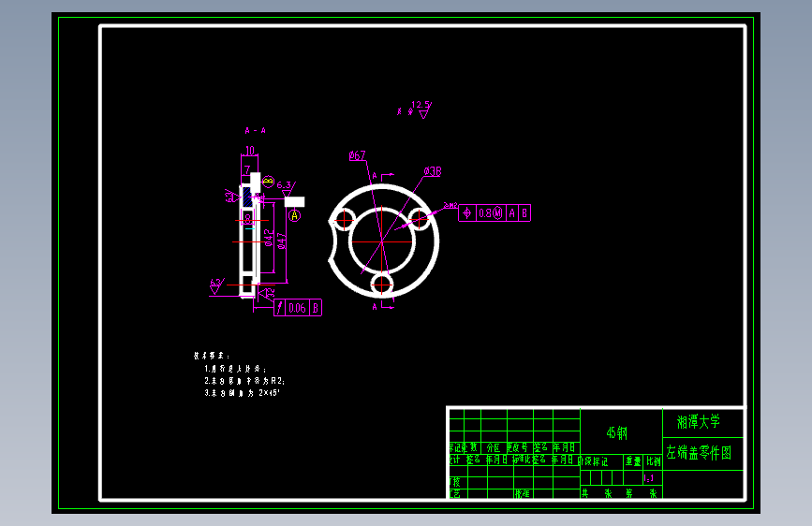
Task: Select note line 3 containing 2×45°
Action: 242,393
